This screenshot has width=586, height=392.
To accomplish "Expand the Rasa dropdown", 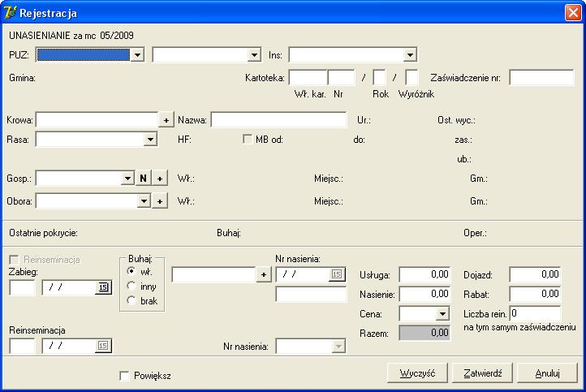I will point(150,140).
